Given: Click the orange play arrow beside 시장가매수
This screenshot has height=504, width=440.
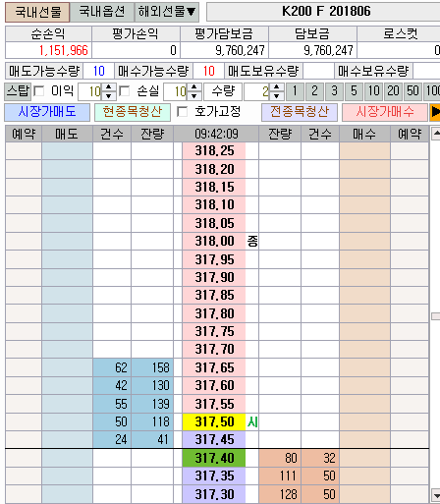Looking at the screenshot, I should click(x=435, y=112).
